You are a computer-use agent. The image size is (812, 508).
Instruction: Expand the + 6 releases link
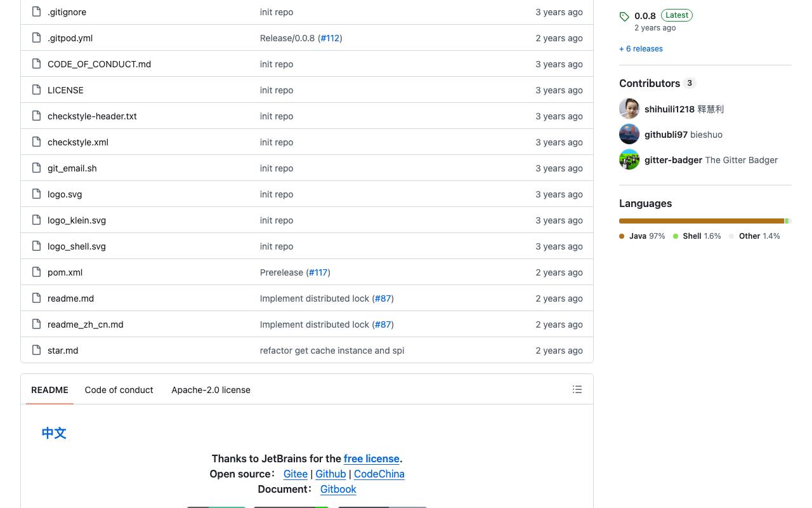click(641, 49)
